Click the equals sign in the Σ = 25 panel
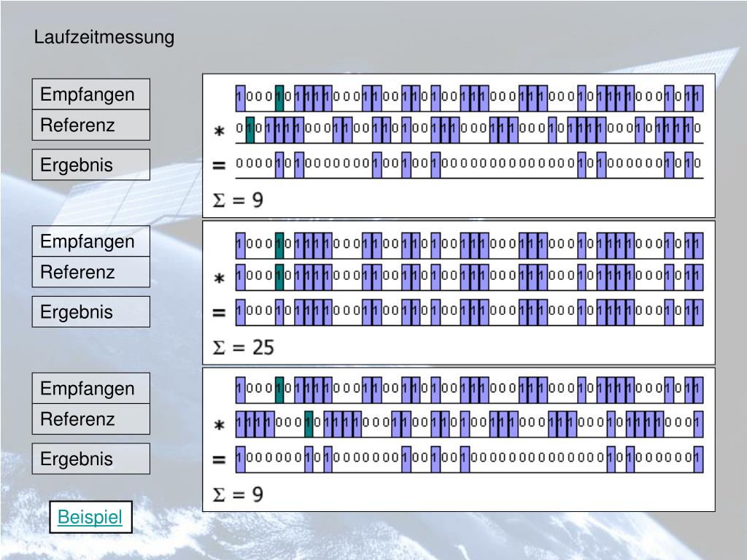The image size is (747, 560). click(x=219, y=312)
